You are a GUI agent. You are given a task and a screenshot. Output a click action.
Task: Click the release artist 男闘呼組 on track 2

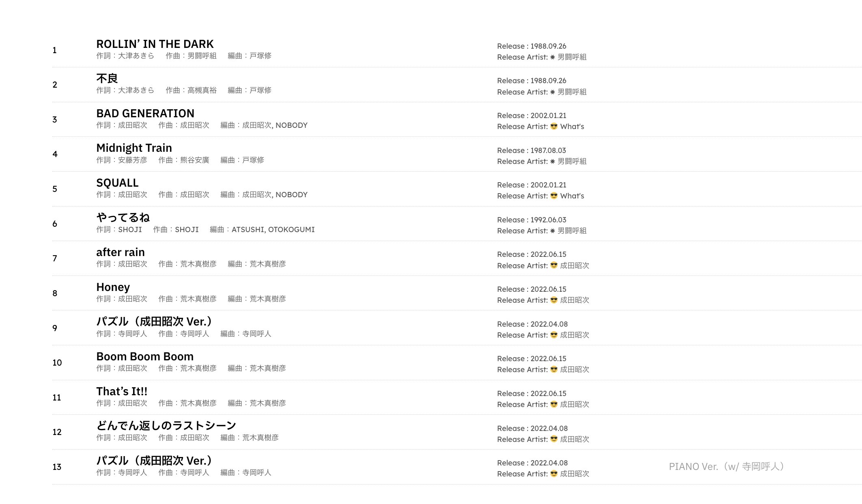571,92
